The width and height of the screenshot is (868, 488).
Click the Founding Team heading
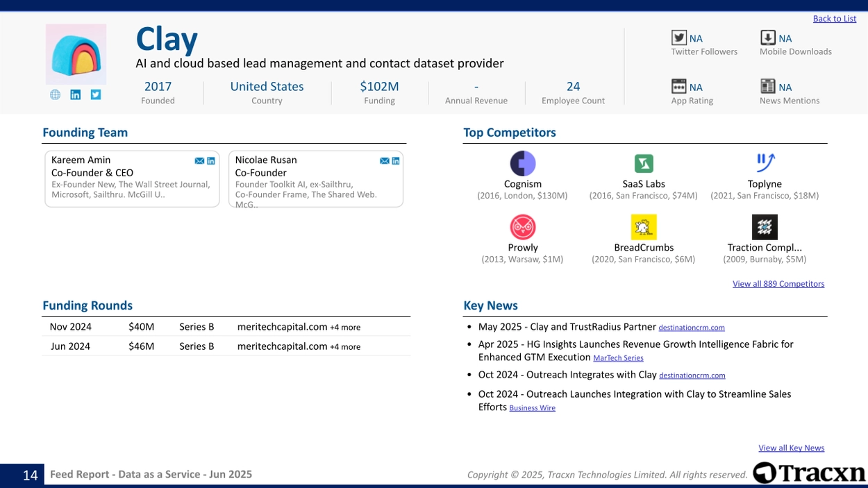coord(85,133)
